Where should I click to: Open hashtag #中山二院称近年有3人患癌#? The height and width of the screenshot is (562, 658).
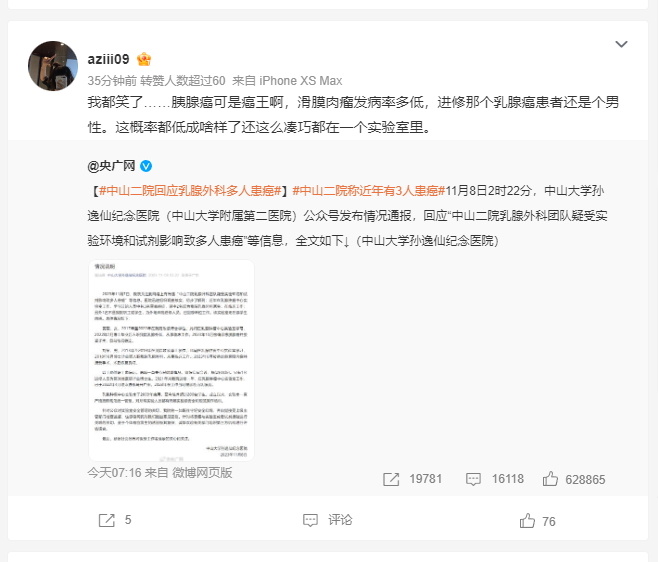pos(368,191)
